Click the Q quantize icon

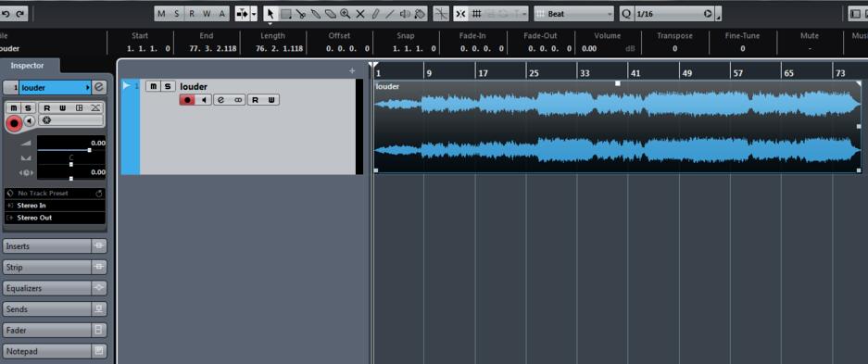point(626,14)
